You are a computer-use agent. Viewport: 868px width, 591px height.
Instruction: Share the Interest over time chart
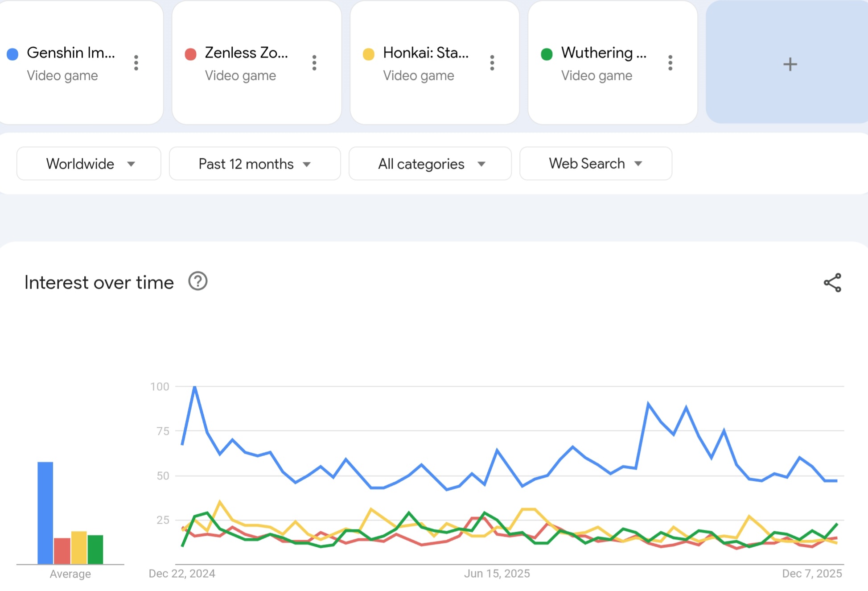[832, 283]
